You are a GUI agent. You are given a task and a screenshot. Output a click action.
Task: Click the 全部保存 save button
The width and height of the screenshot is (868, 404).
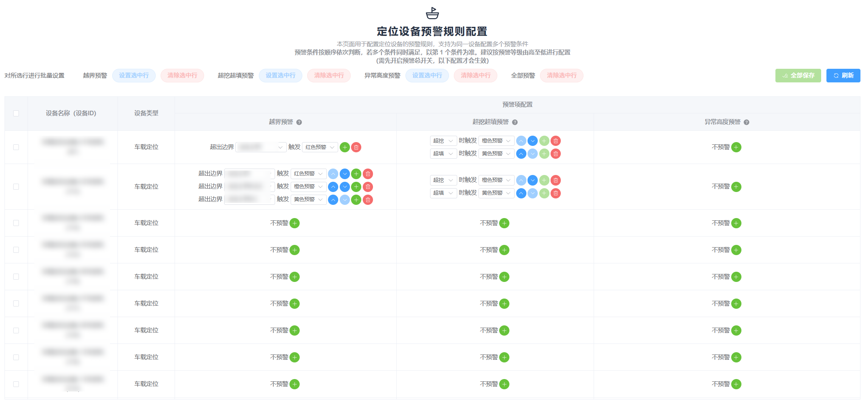[798, 76]
